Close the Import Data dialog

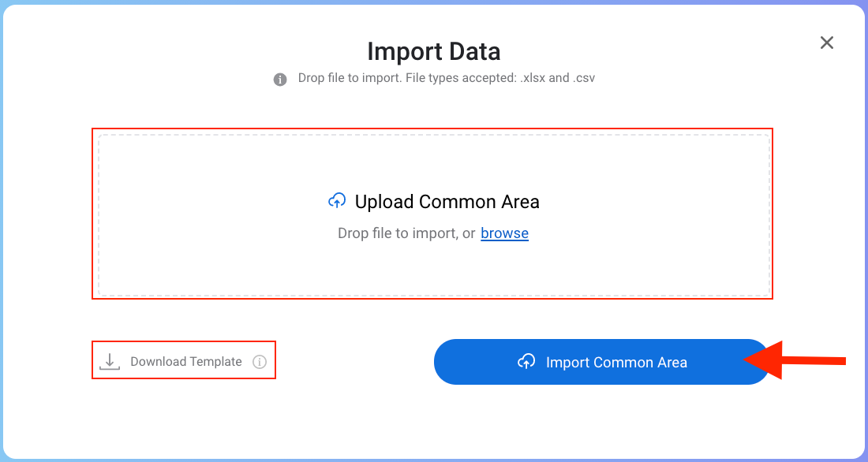827,43
